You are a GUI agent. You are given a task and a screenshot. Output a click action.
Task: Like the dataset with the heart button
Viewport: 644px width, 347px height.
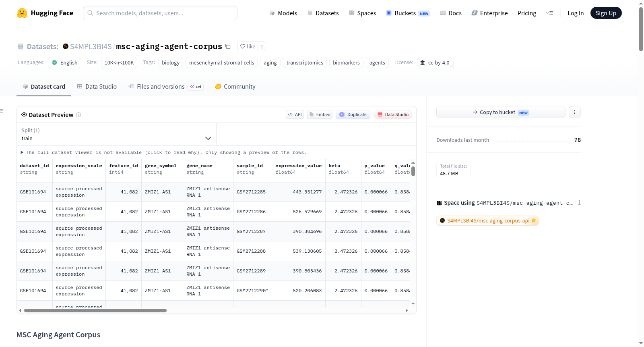(248, 46)
